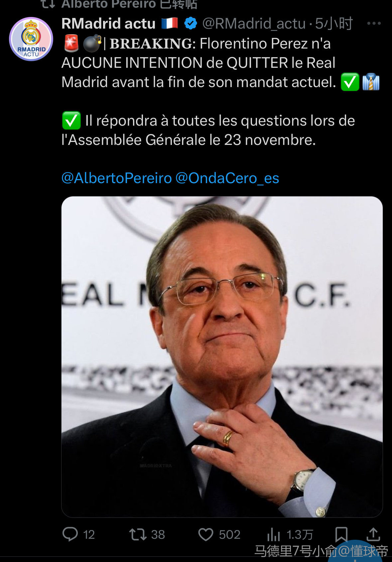Screen dimensions: 392x562
Task: Open the reply comment icon
Action: coord(70,534)
